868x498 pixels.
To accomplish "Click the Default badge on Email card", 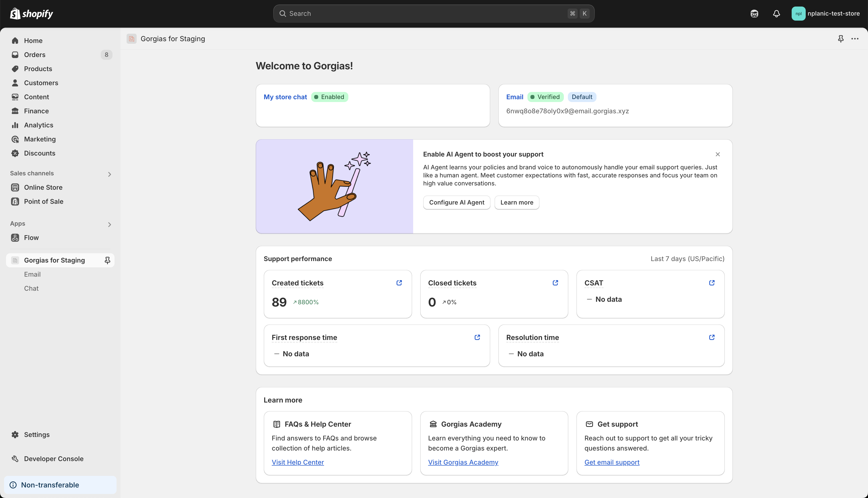I will [582, 97].
